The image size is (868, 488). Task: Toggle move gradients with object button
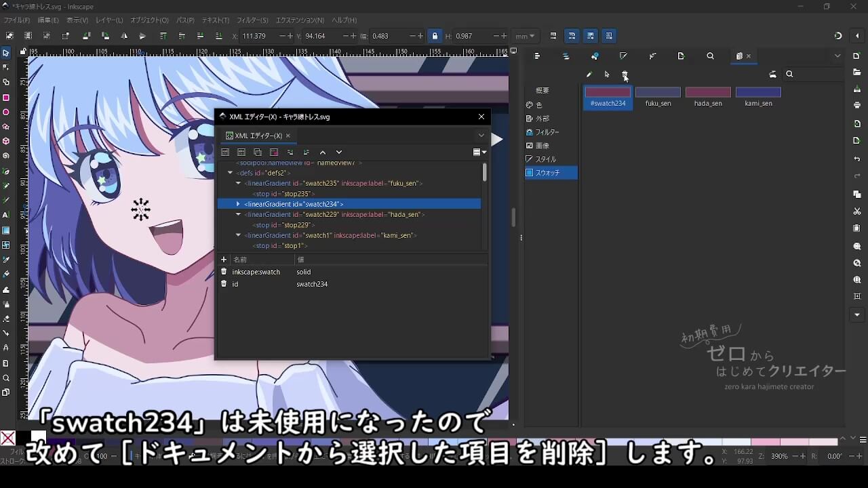click(591, 36)
